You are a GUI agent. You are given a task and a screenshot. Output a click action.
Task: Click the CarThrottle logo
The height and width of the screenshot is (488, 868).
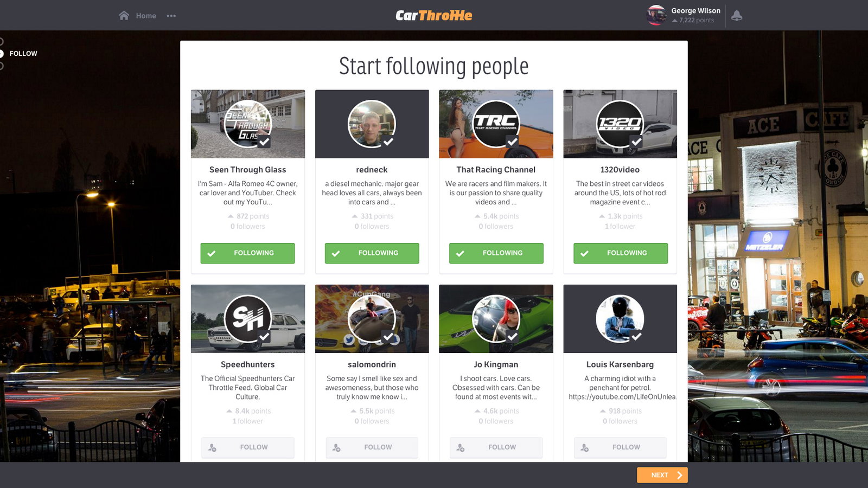click(434, 16)
